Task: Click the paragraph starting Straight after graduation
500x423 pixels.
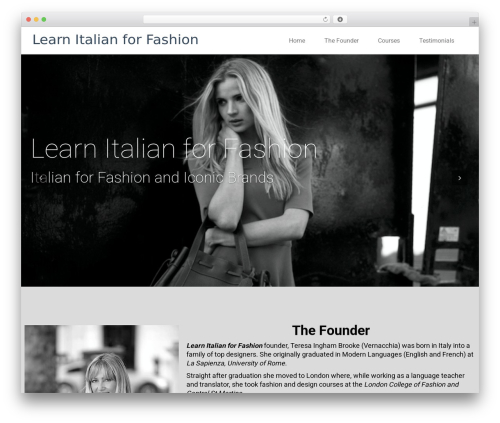Action: pos(326,384)
